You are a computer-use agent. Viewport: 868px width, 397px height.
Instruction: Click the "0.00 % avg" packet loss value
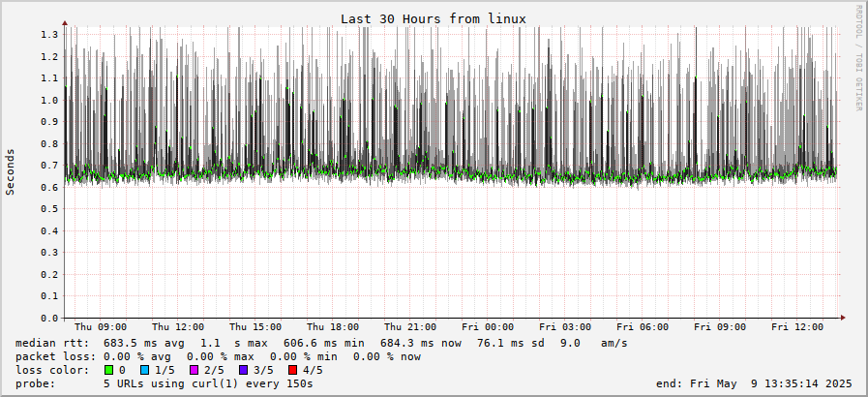click(x=137, y=356)
